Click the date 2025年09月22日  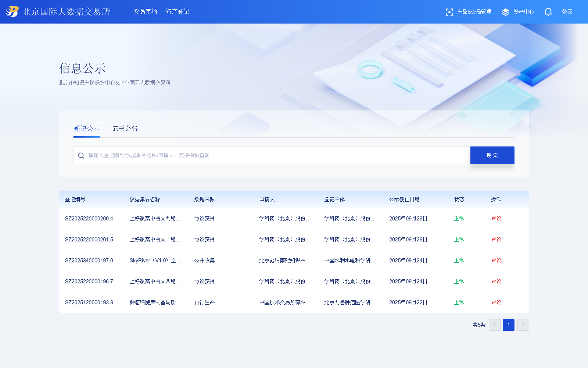(408, 302)
